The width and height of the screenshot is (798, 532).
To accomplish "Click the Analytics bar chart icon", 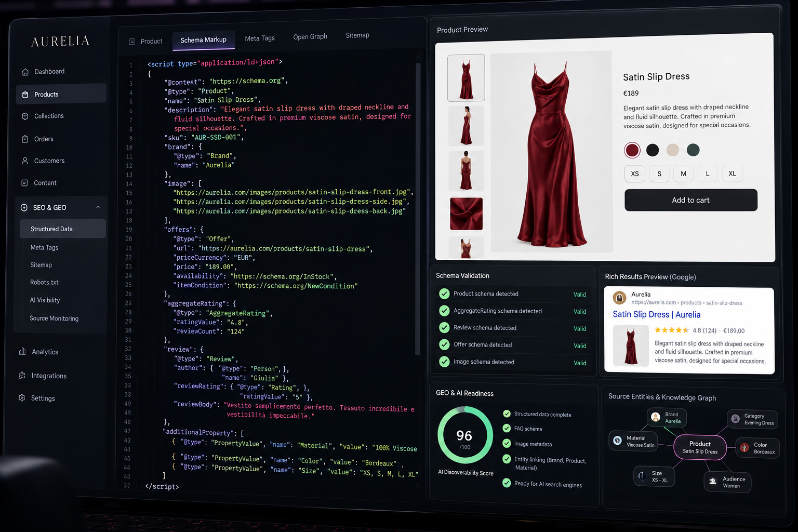I will (x=22, y=352).
